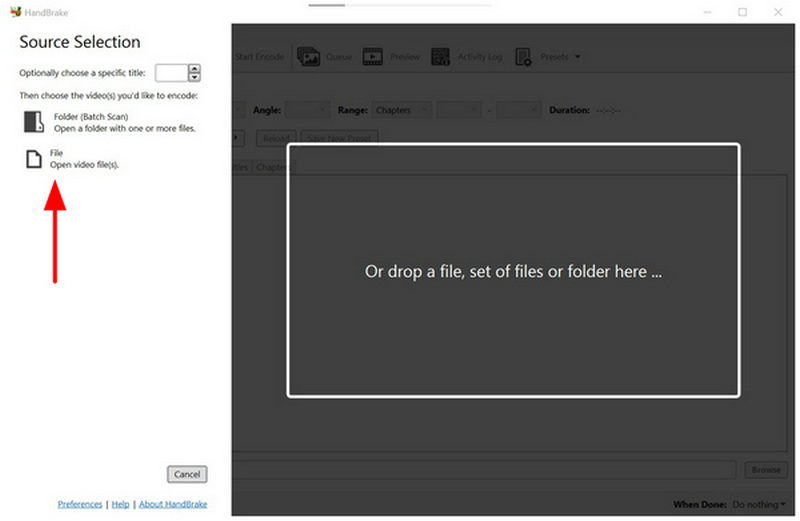
Task: Click the Presets icon in toolbar
Action: tap(524, 57)
